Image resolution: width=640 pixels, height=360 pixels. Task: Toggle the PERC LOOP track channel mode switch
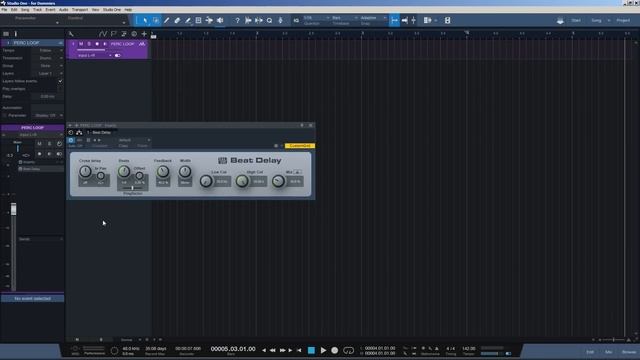[118, 55]
